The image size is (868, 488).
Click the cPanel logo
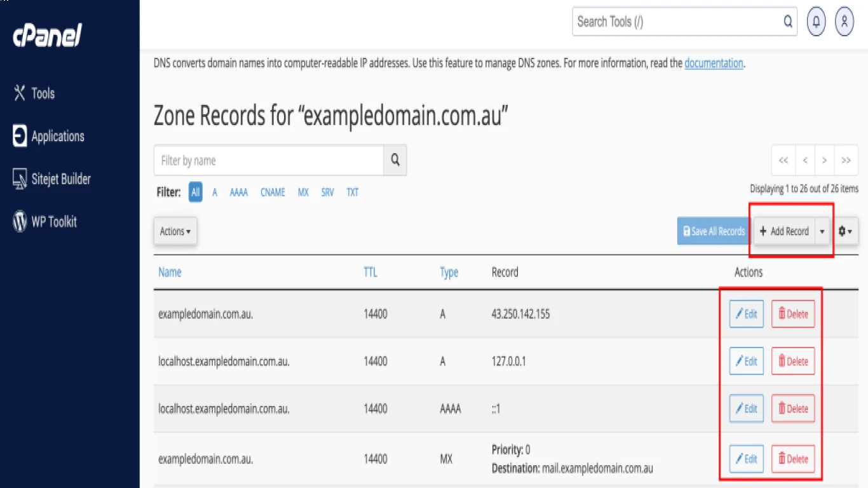coord(48,35)
